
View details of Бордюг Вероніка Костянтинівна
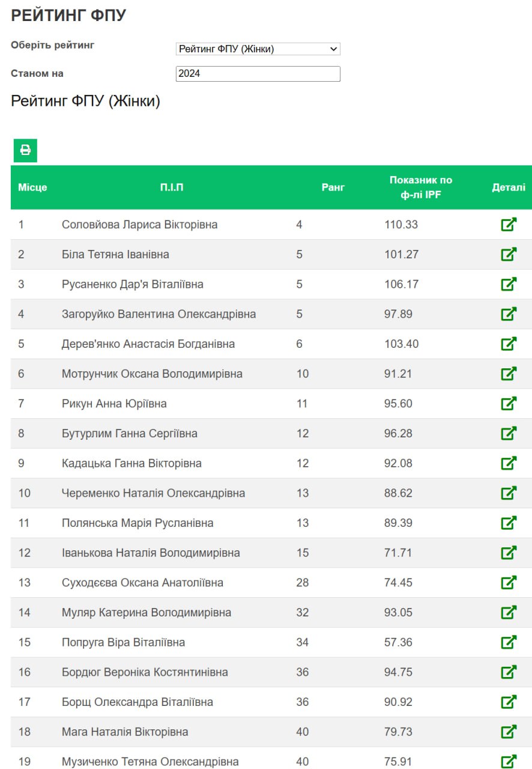coord(509,672)
